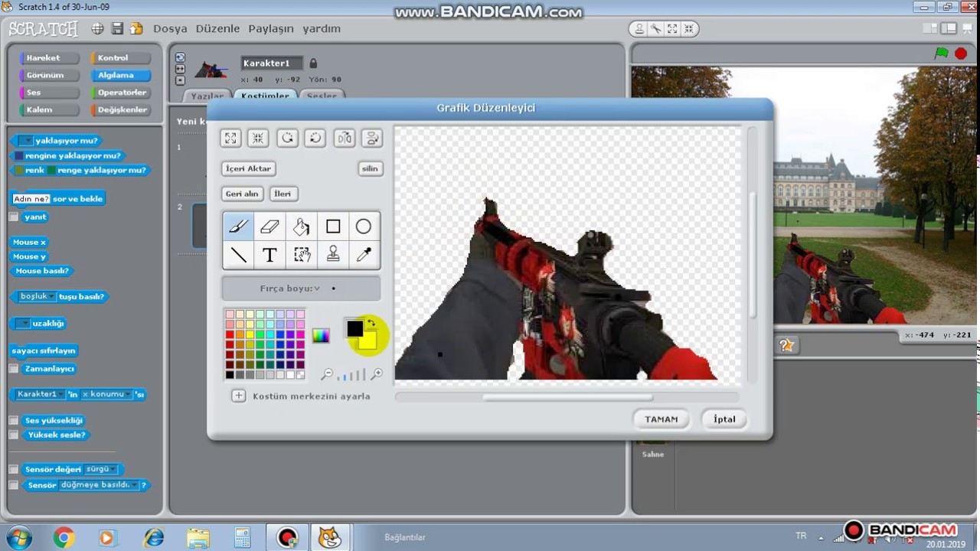980x551 pixels.
Task: Open the Düzenle menu
Action: tap(218, 28)
